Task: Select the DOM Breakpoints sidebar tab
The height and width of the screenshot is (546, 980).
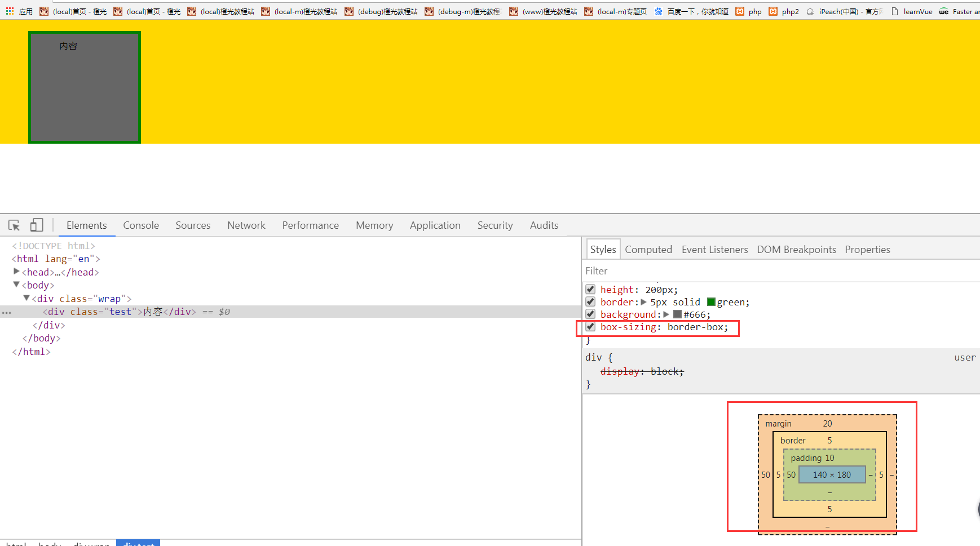Action: coord(796,250)
